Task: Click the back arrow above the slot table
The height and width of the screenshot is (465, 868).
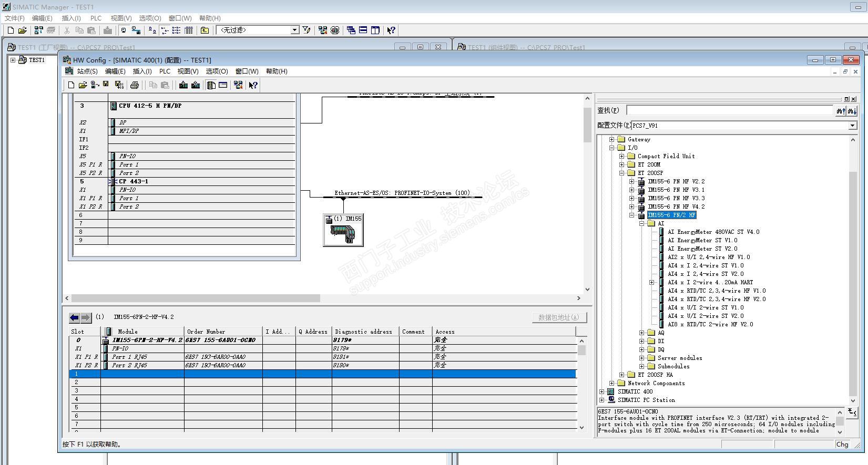Action: coord(75,317)
